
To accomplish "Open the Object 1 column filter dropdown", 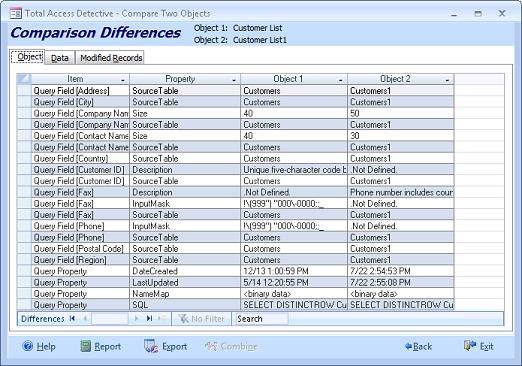I will 340,80.
